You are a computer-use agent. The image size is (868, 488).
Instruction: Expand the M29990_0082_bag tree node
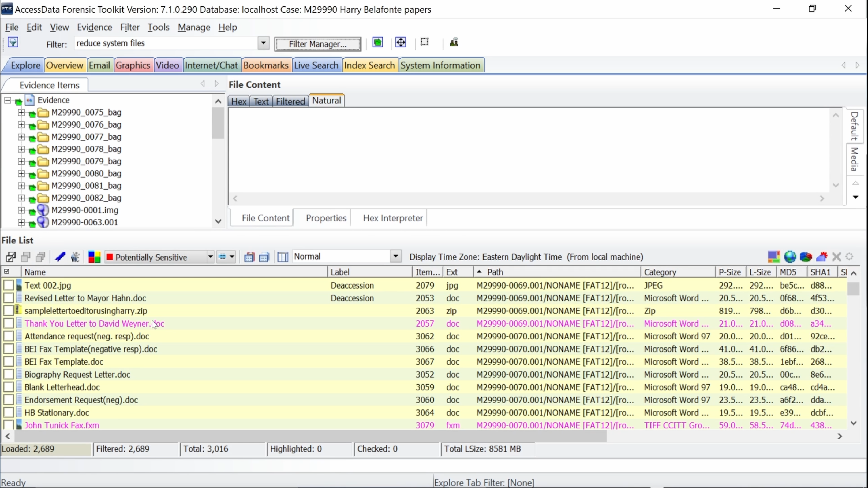(21, 198)
